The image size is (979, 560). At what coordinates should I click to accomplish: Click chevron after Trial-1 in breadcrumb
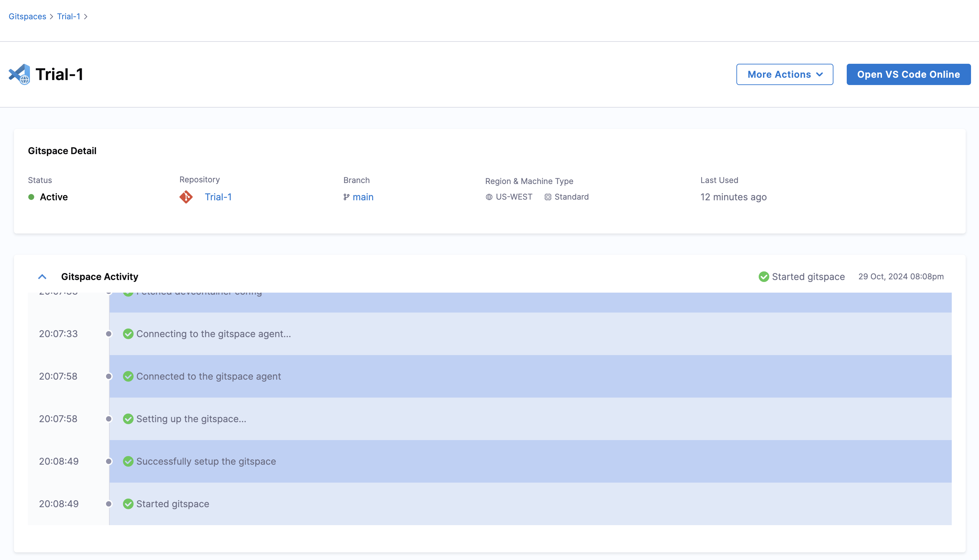pyautogui.click(x=86, y=17)
